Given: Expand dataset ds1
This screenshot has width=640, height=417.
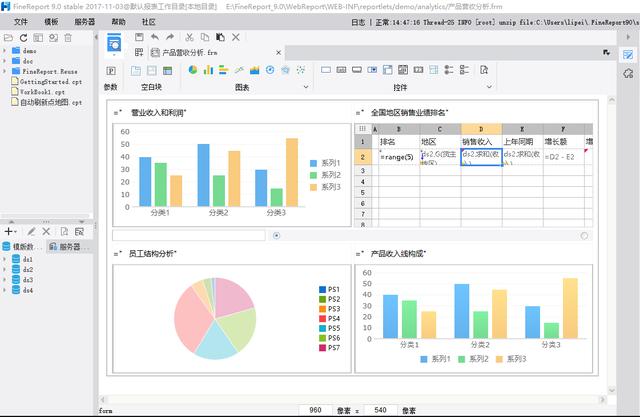Looking at the screenshot, I should 4,259.
